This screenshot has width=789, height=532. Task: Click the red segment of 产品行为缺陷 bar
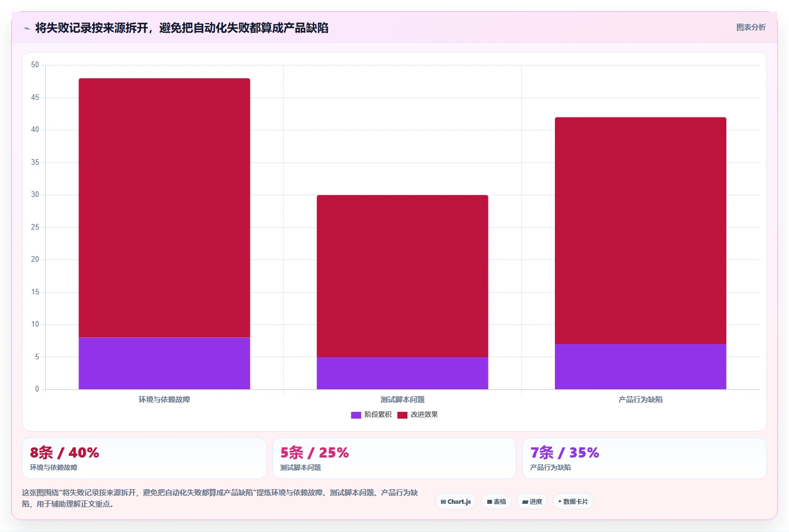click(640, 231)
